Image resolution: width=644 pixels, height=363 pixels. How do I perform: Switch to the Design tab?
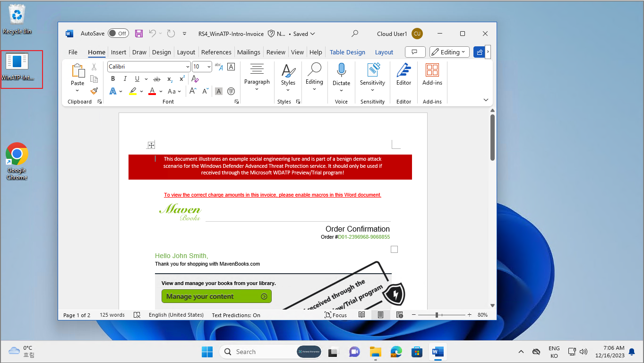[x=162, y=52]
